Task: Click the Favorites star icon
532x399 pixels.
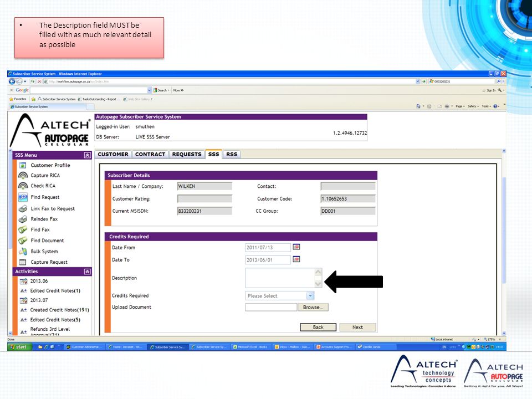Action: pos(11,99)
